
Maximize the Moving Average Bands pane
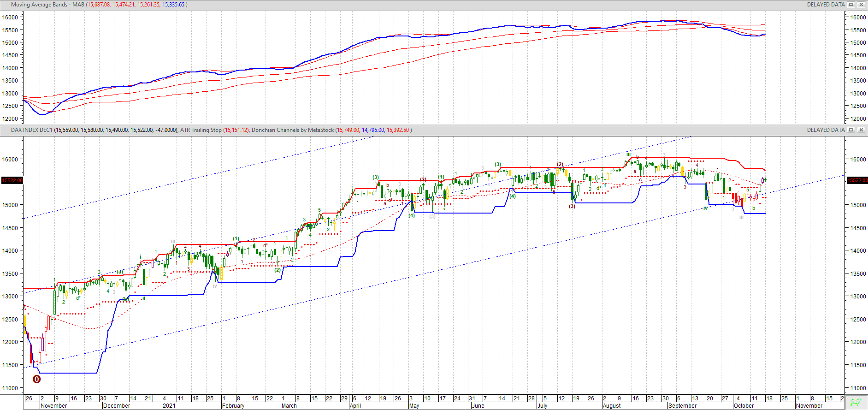851,5
